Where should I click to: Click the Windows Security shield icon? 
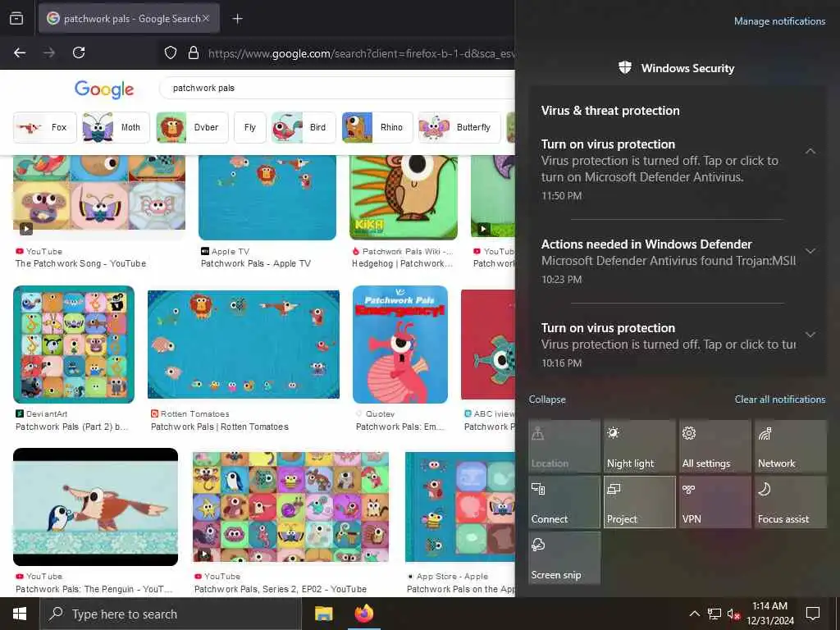point(624,67)
